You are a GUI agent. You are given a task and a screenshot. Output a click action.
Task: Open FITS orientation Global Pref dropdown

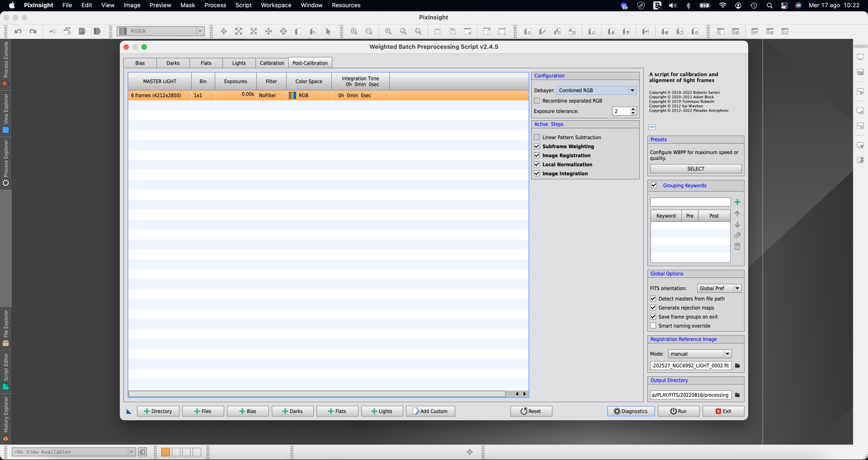[x=719, y=288]
